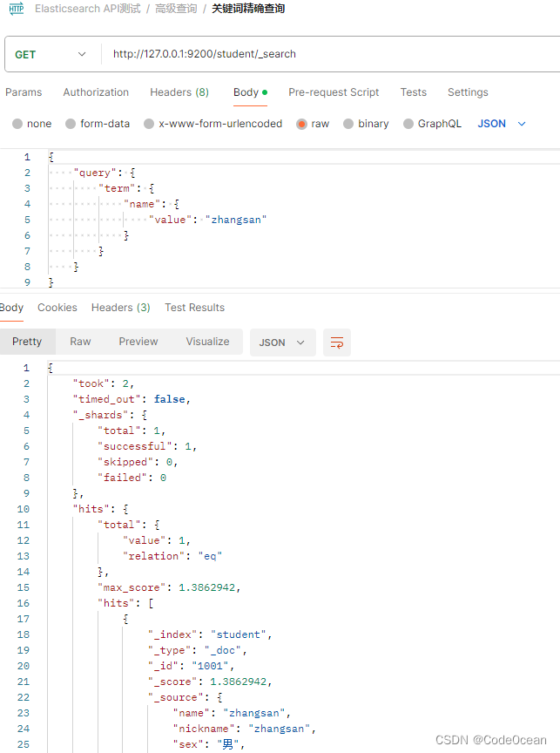Screen dimensions: 560x753
Task: Select the Visualize response view
Action: (x=208, y=342)
